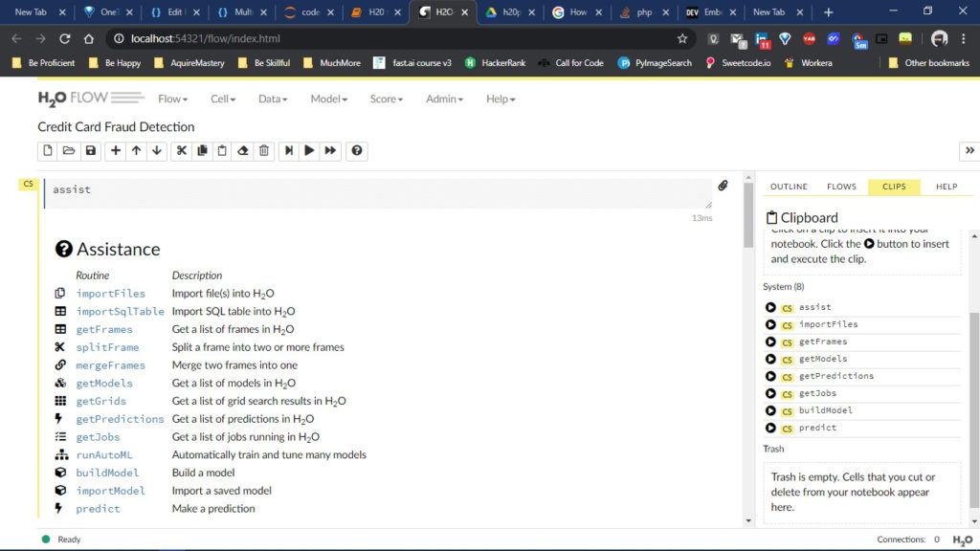The width and height of the screenshot is (980, 551).
Task: Switch to the OUTLINE tab
Action: point(788,187)
